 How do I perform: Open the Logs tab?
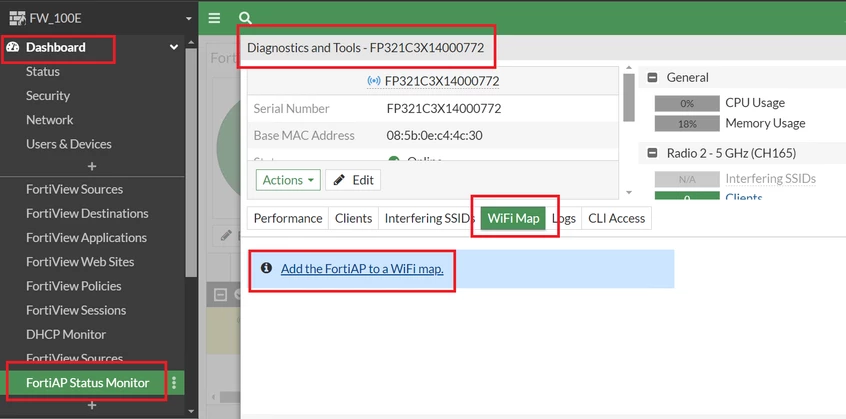click(x=563, y=218)
